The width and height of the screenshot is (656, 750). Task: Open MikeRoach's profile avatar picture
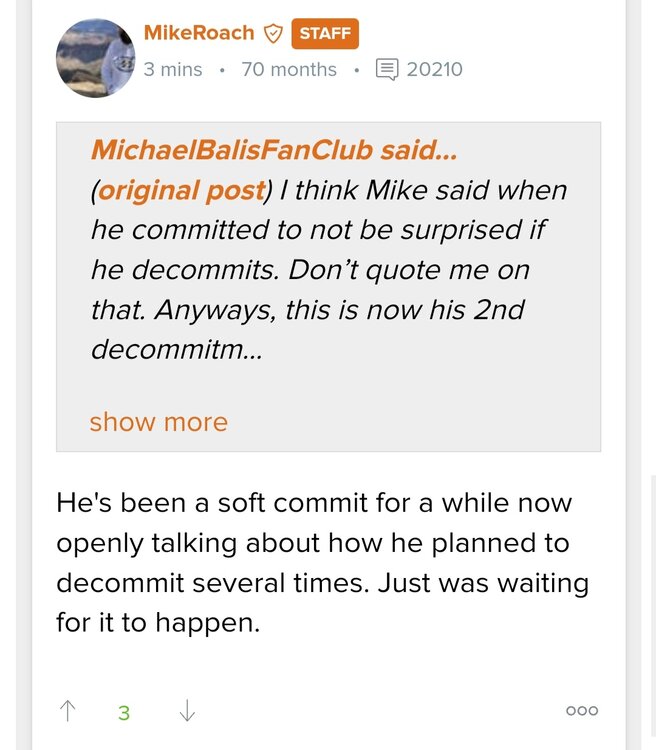point(95,57)
